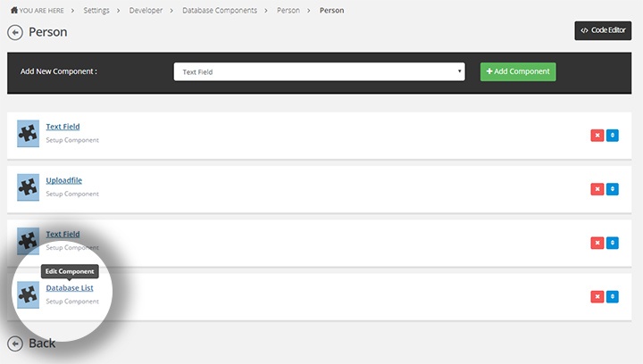Screen dimensions: 643x364
Task: Click Setup Component under the first Text Field
Action: [72, 140]
